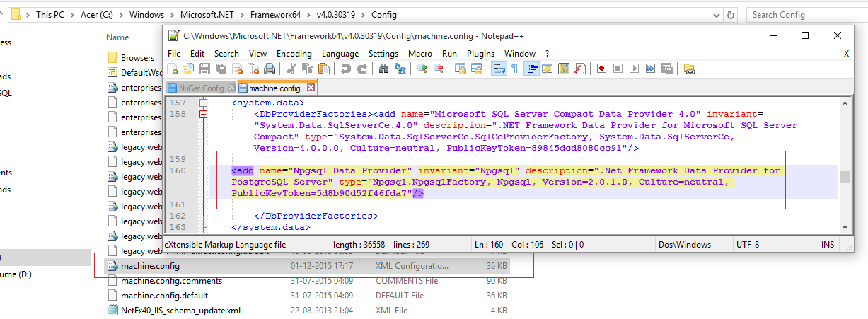Start macro recording with the red dot icon
The image size is (868, 319).
(601, 69)
